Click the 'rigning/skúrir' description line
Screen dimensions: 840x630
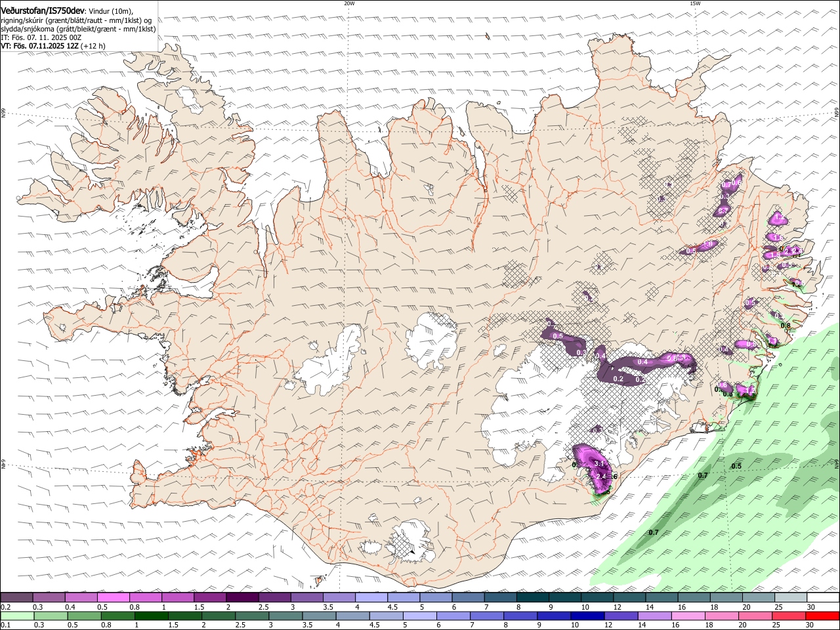tap(75, 20)
